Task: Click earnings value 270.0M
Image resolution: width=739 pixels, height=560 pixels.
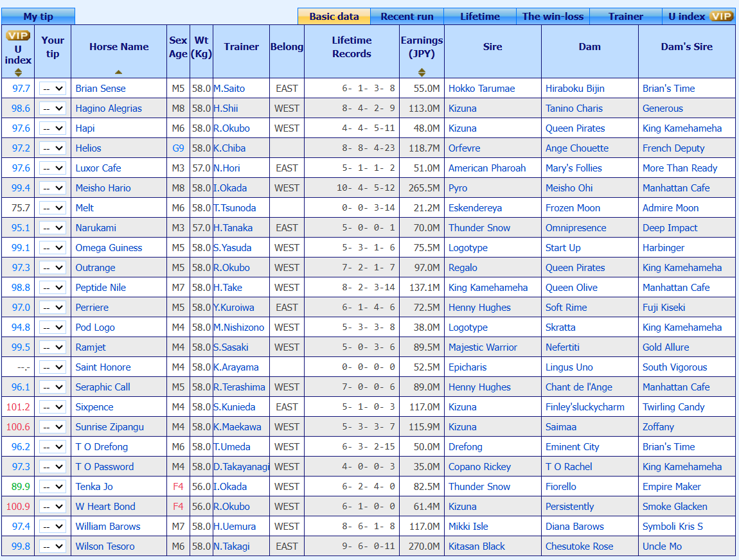Action: (424, 547)
